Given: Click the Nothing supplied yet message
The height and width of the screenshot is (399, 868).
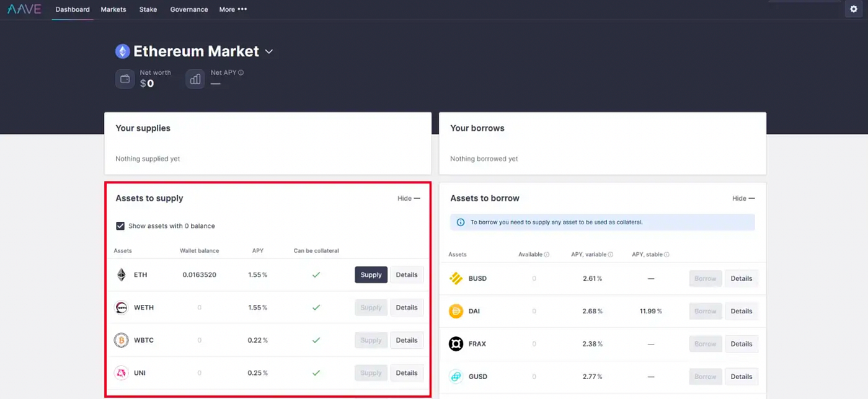Looking at the screenshot, I should [x=148, y=159].
